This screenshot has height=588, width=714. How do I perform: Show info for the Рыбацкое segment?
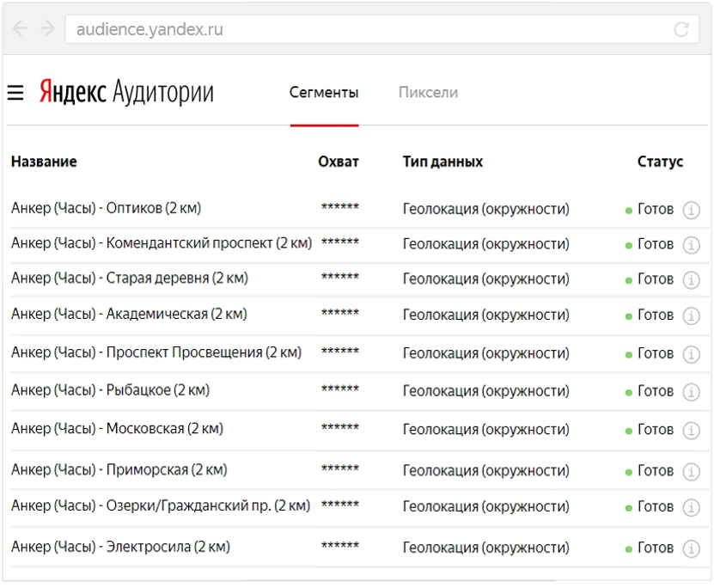click(691, 392)
